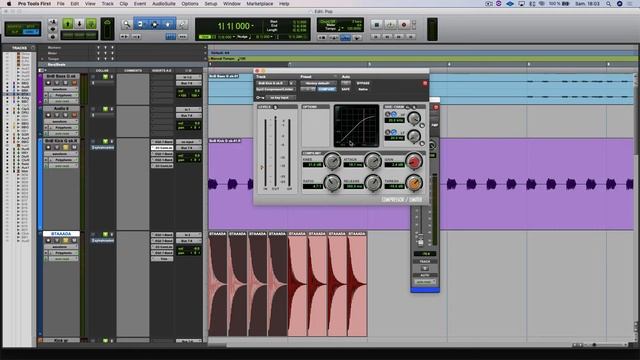Image resolution: width=640 pixels, height=360 pixels.
Task: Record-enable the Audio 8 track
Action: click(48, 115)
